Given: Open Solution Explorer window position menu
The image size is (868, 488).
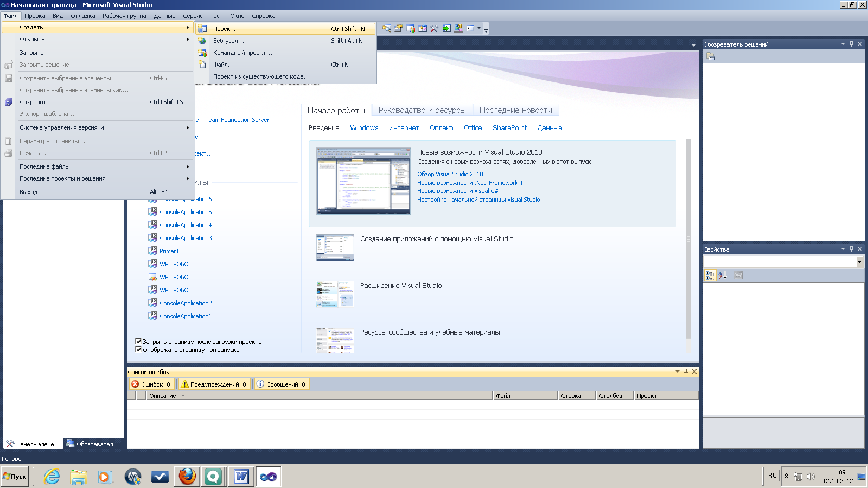Looking at the screenshot, I should point(843,44).
